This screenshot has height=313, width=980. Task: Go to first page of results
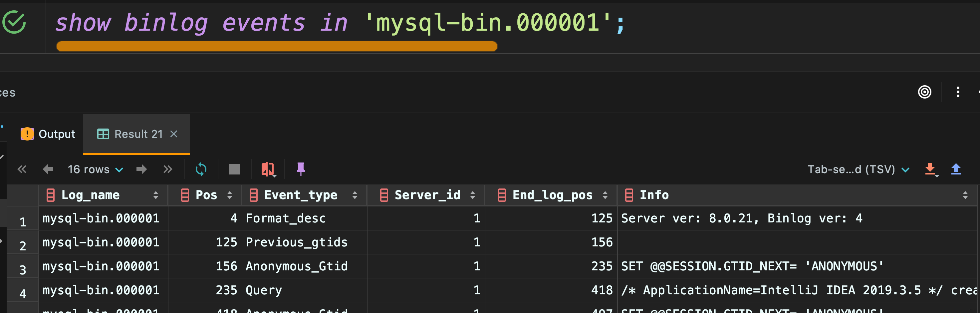pos(22,169)
